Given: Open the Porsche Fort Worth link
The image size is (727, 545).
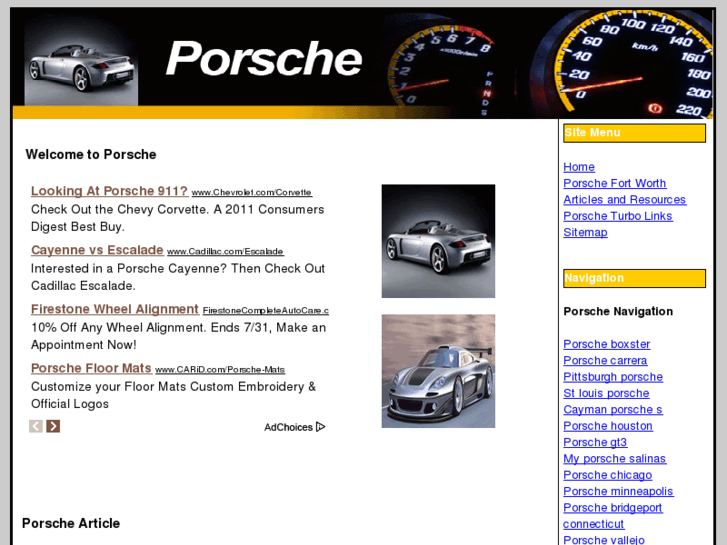Looking at the screenshot, I should [x=614, y=183].
